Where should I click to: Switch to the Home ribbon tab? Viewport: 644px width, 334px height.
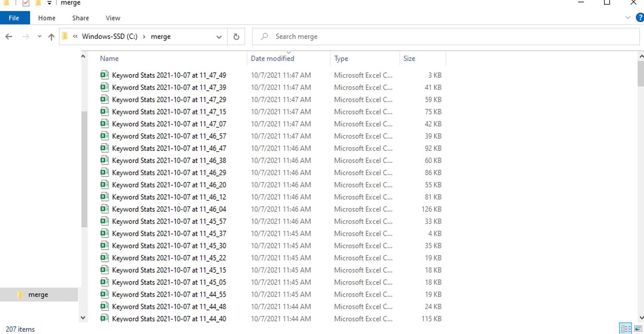[x=47, y=18]
